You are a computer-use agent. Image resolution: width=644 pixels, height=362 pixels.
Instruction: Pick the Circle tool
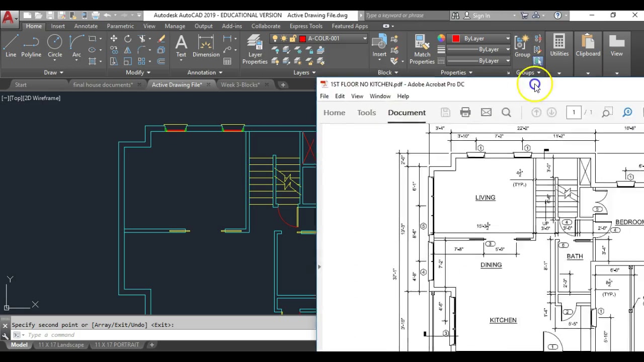55,45
